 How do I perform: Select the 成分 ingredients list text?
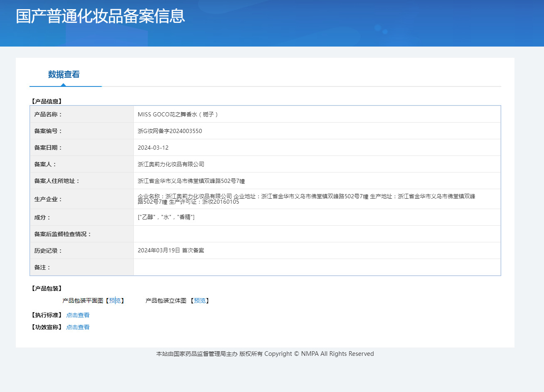pyautogui.click(x=166, y=217)
